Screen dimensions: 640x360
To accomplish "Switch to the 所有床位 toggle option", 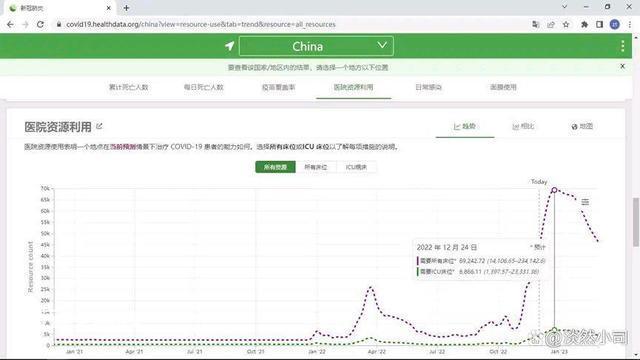I will (x=316, y=167).
